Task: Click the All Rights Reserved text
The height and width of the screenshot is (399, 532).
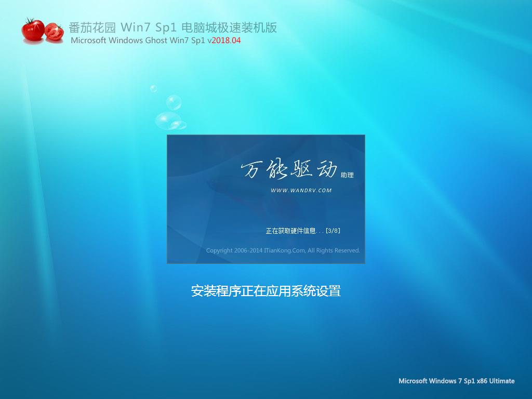Action: pos(334,250)
